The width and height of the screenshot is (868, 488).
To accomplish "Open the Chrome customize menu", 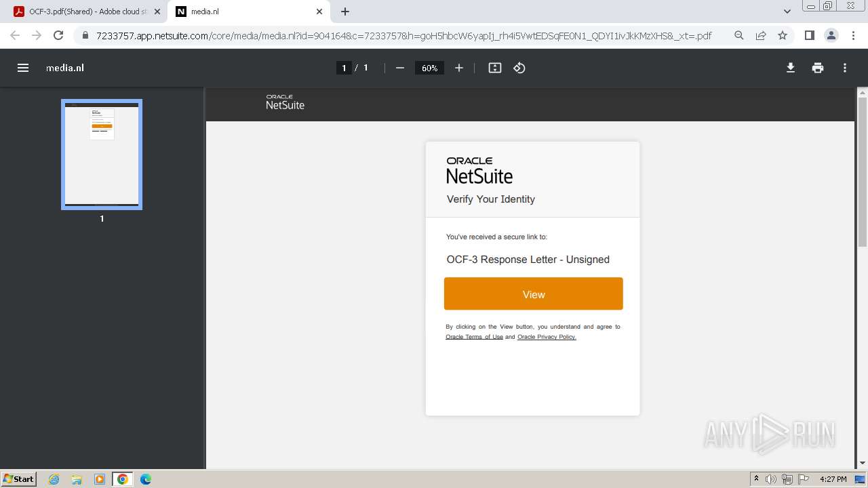I will coord(854,35).
